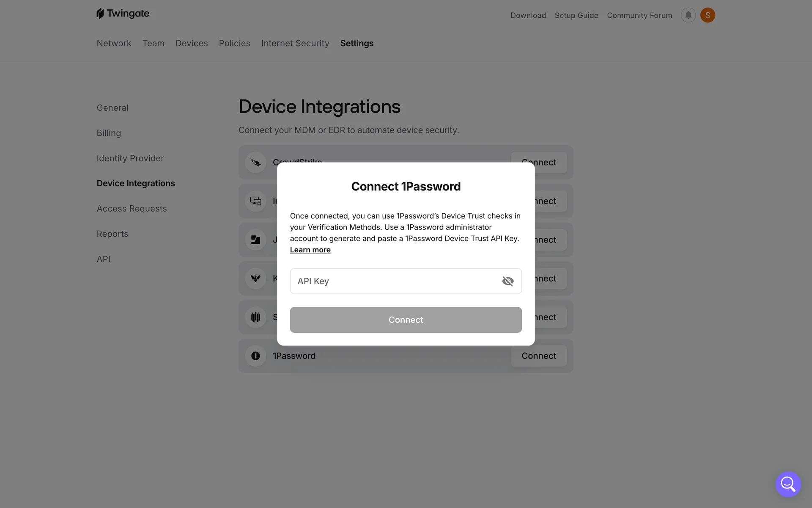
Task: Click the API Key input field
Action: pos(393,281)
